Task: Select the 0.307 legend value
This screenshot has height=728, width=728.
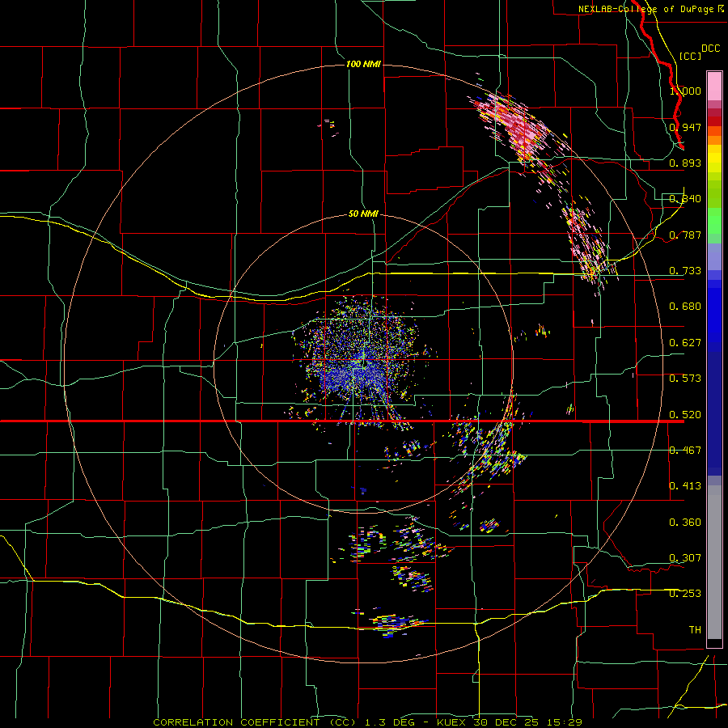Action: [x=685, y=558]
